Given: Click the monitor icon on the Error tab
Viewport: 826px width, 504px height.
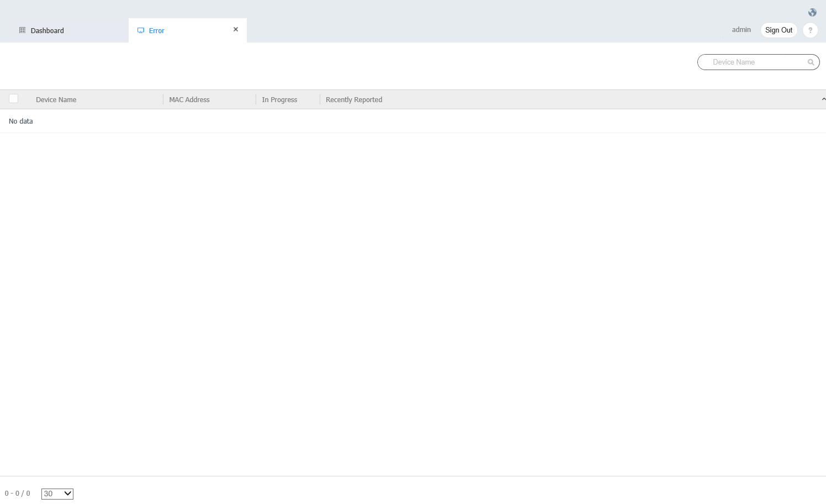Looking at the screenshot, I should point(141,30).
